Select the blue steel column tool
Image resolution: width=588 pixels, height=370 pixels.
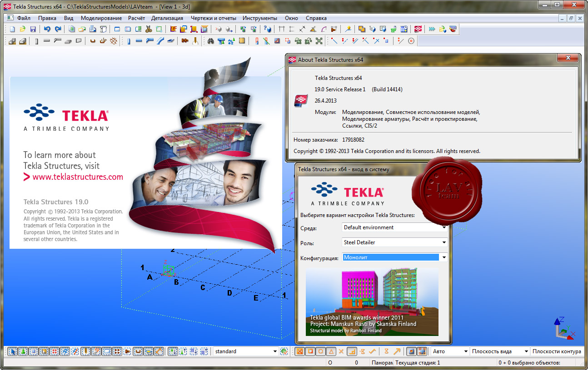[x=129, y=41]
